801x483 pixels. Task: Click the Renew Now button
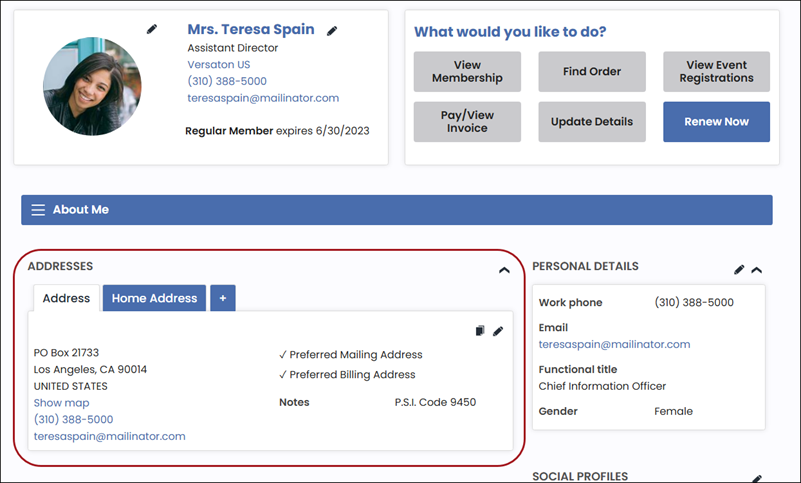[x=716, y=122]
